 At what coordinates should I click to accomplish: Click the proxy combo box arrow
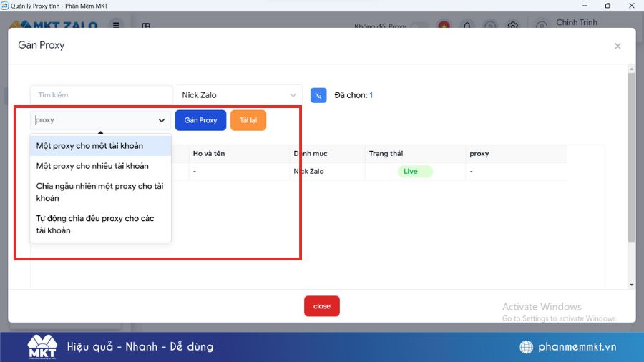[x=162, y=120]
